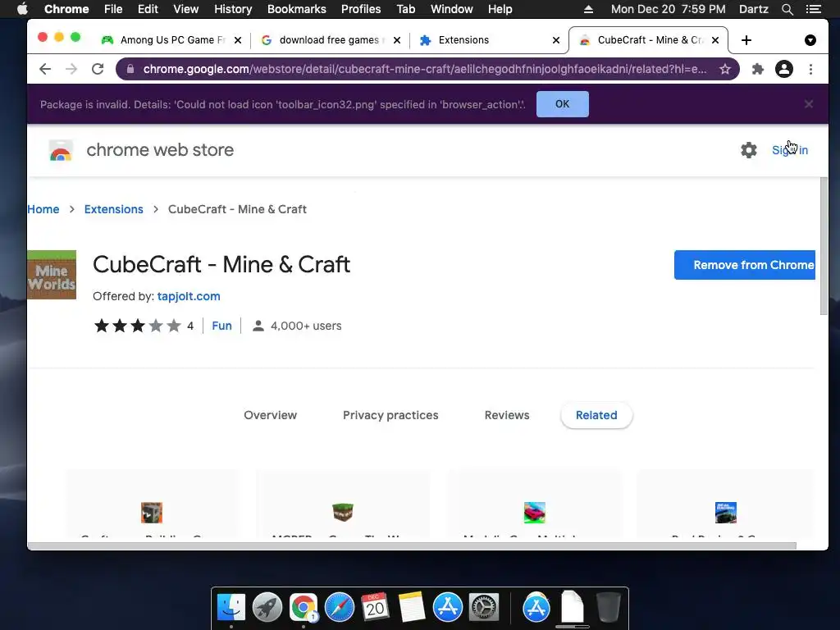Open the Apple menu

pos(22,9)
